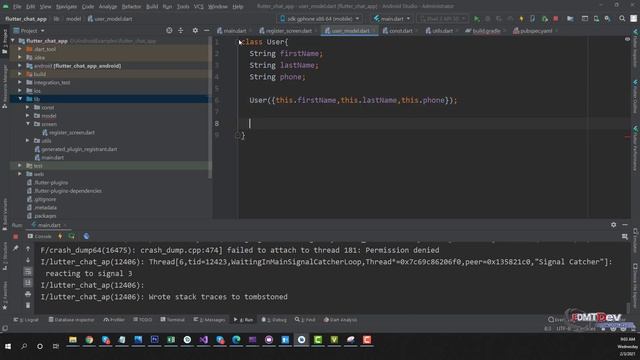Click the hot reload lightning in Run panel
640x360 pixels.
(x=60, y=236)
